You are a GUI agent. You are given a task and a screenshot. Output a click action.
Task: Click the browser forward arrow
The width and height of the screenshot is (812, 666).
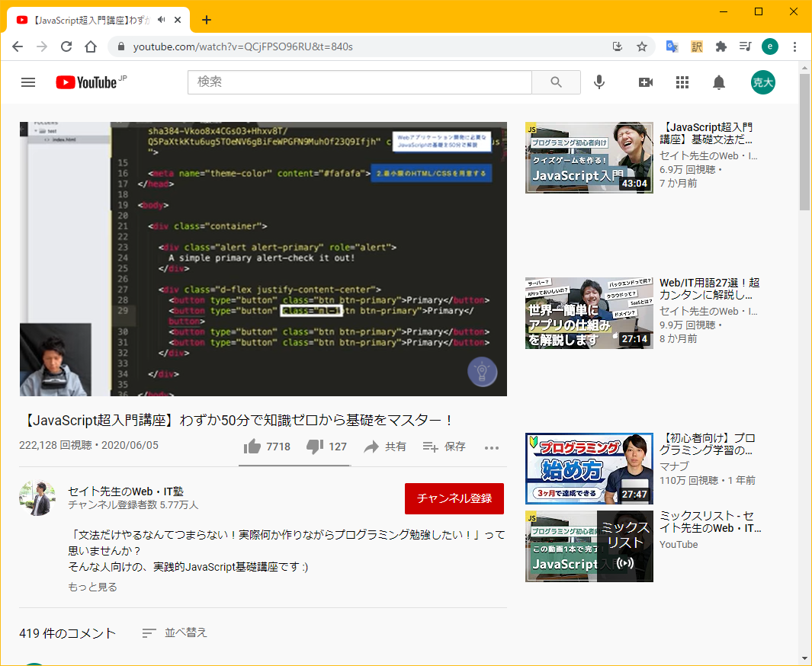42,46
